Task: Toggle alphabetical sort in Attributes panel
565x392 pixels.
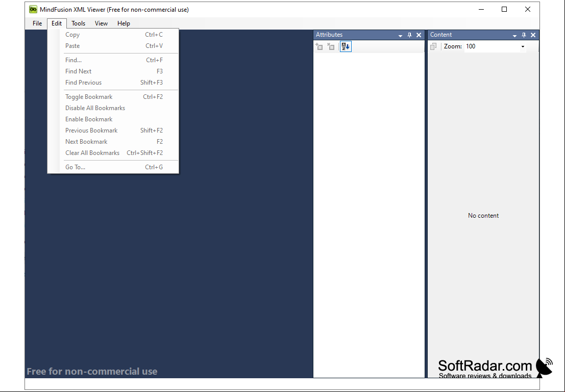Action: point(346,46)
